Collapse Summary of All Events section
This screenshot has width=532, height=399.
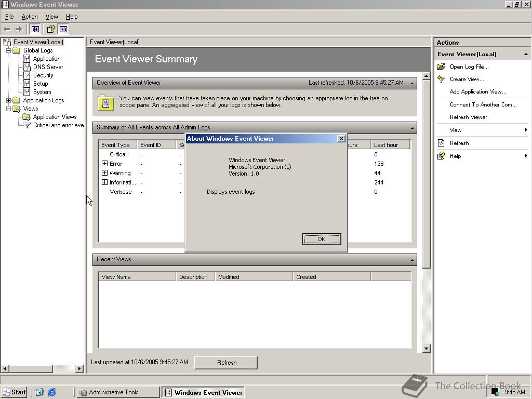coord(412,128)
